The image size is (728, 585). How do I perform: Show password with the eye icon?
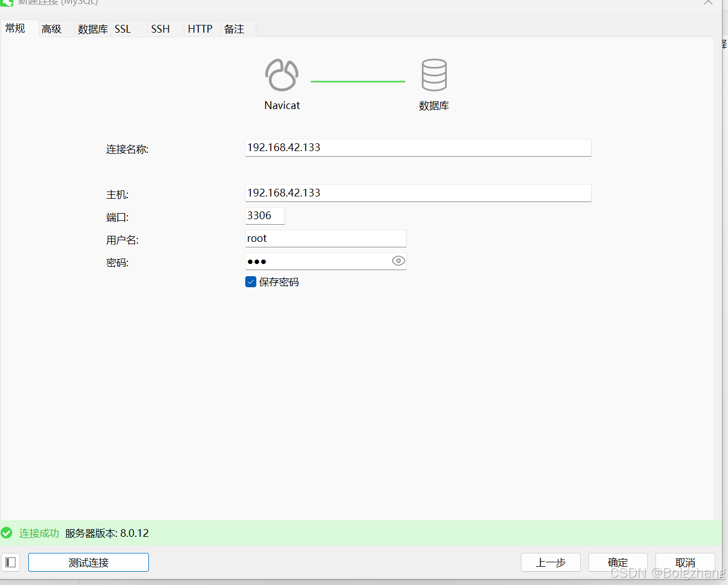pos(399,261)
